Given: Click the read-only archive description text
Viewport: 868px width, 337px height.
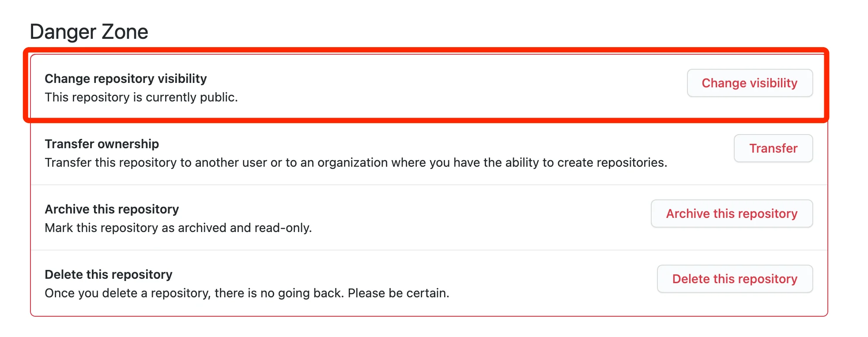Looking at the screenshot, I should (178, 228).
